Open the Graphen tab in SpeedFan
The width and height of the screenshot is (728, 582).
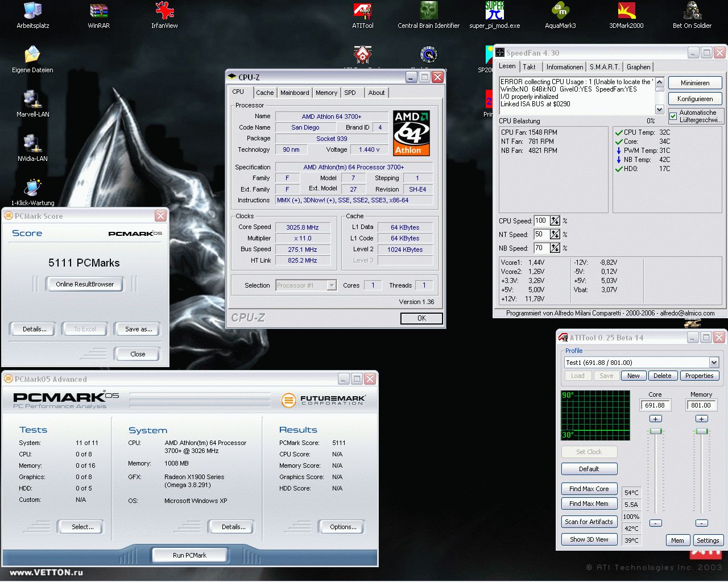(638, 67)
